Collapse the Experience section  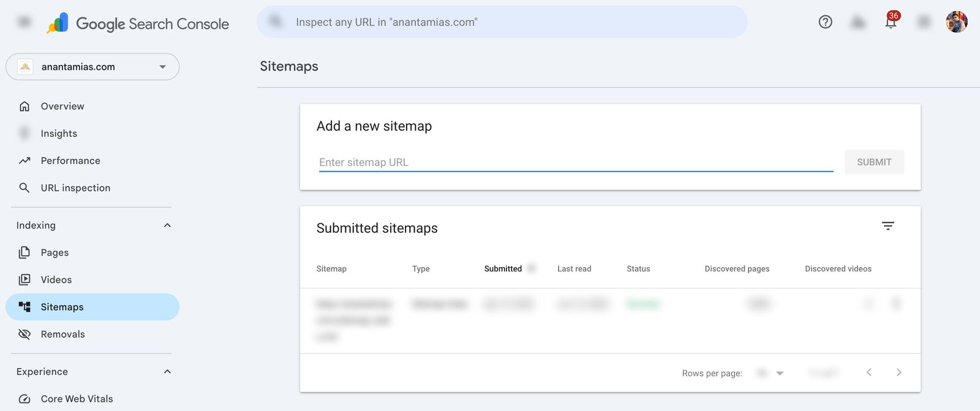point(167,372)
